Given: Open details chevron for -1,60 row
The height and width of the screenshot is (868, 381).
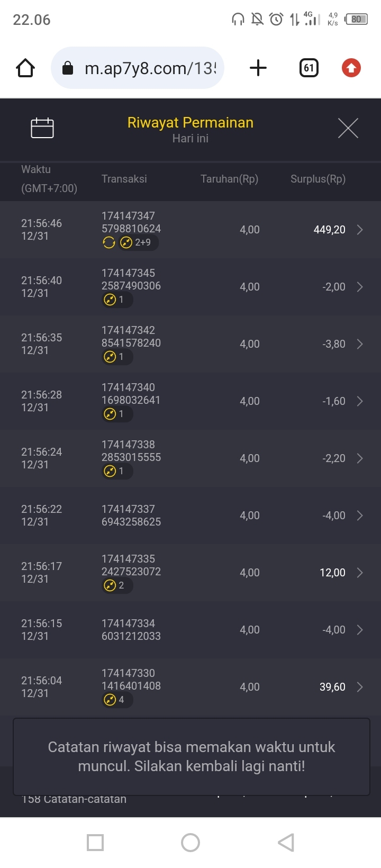Looking at the screenshot, I should 360,401.
